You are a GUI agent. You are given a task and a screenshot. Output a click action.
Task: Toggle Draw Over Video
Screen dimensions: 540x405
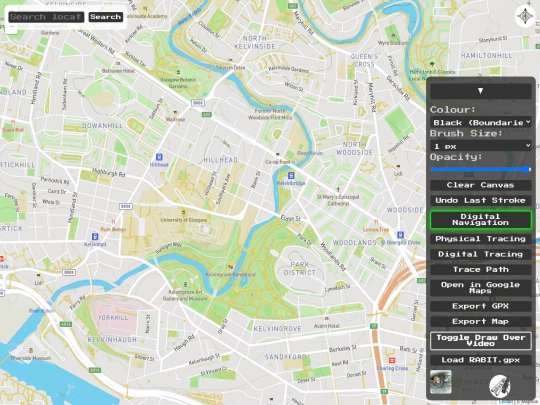(x=480, y=341)
